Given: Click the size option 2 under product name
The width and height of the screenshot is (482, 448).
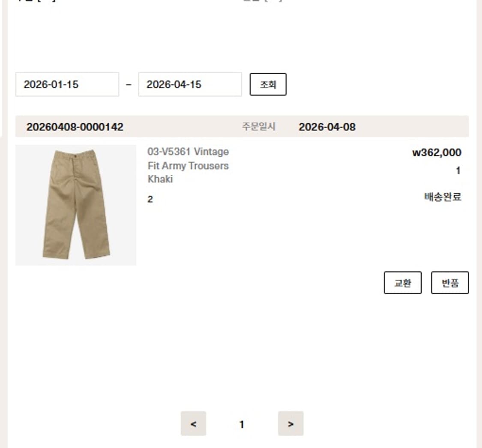Looking at the screenshot, I should pyautogui.click(x=150, y=199).
